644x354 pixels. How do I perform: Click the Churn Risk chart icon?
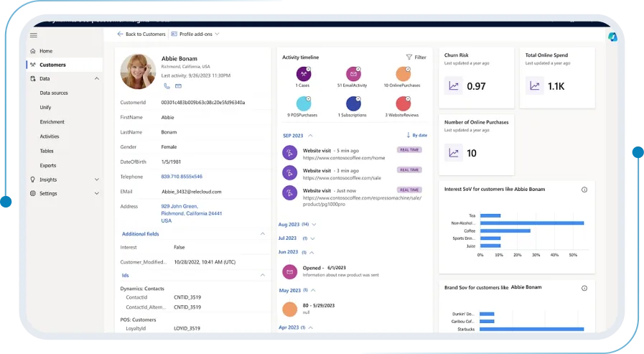pos(454,86)
